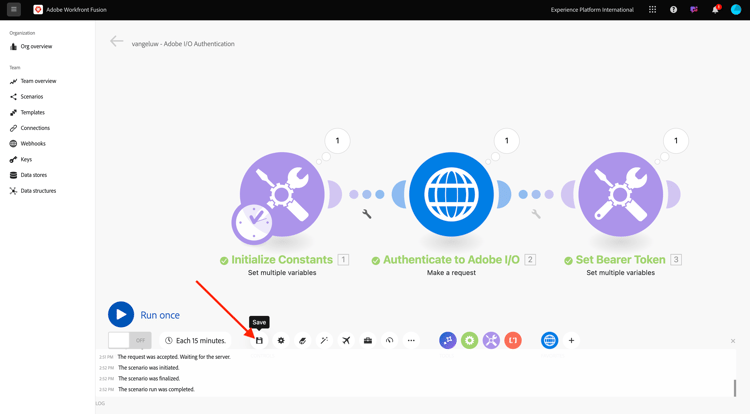Open the more options ellipsis
This screenshot has height=414, width=750.
(411, 340)
